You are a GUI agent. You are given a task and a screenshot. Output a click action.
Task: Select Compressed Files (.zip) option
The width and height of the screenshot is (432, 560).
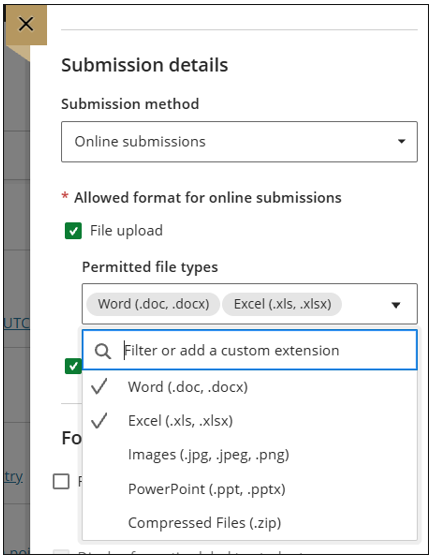point(250,523)
